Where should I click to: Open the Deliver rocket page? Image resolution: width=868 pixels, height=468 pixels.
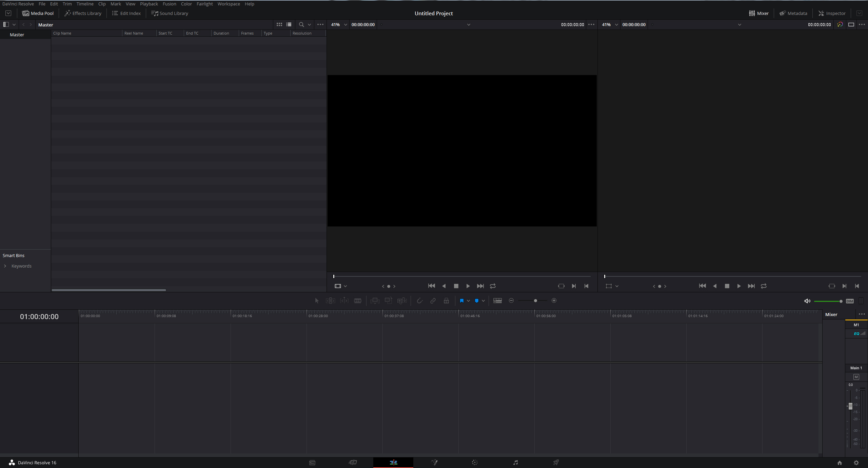556,463
